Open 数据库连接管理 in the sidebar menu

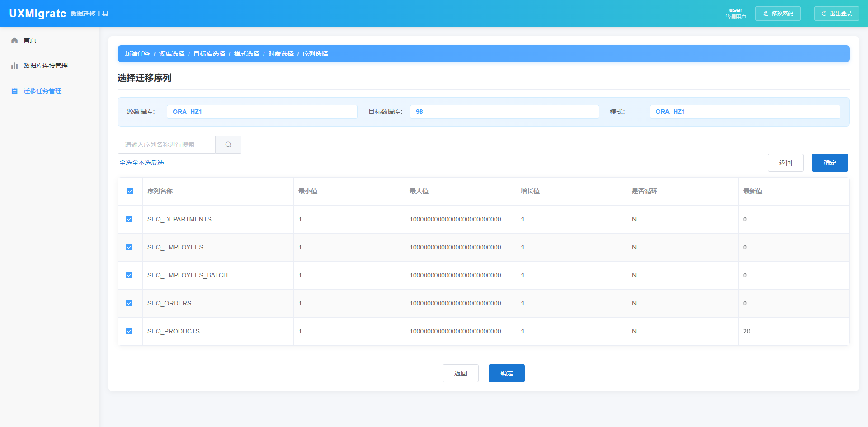46,66
